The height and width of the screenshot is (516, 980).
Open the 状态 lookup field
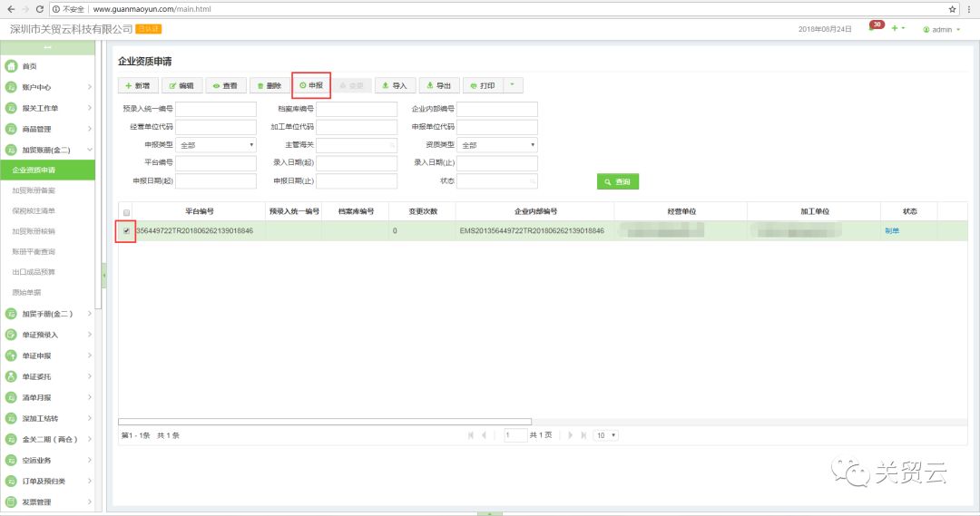coord(497,181)
